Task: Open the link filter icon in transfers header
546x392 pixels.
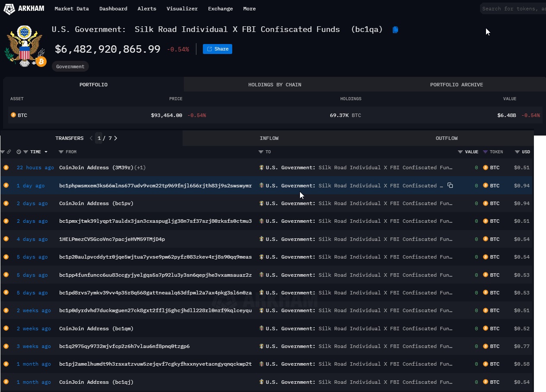Action: (x=9, y=152)
